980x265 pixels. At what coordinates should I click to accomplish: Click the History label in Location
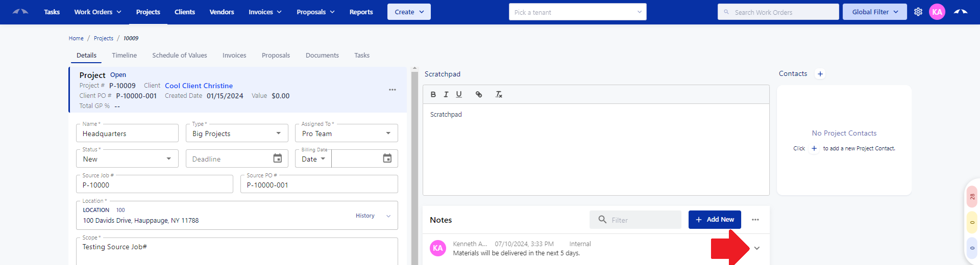(x=365, y=216)
